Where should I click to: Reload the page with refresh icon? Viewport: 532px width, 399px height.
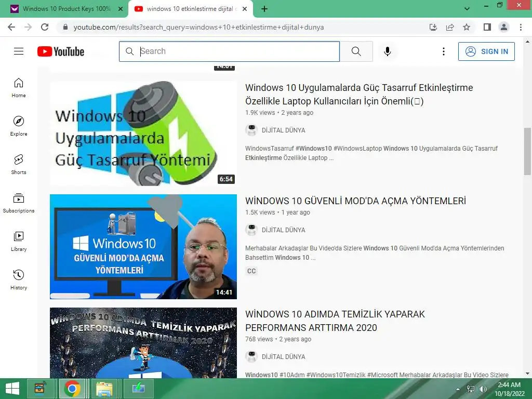pos(45,27)
